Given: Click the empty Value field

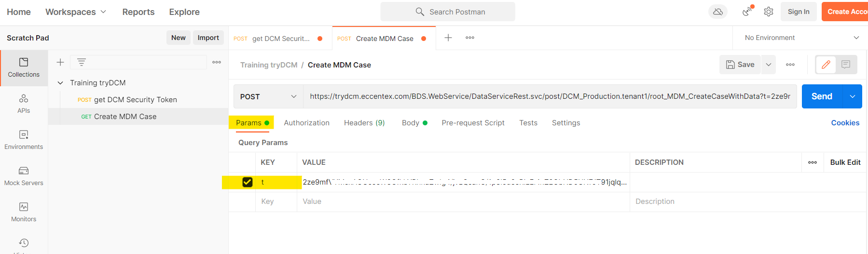Looking at the screenshot, I should tap(463, 201).
